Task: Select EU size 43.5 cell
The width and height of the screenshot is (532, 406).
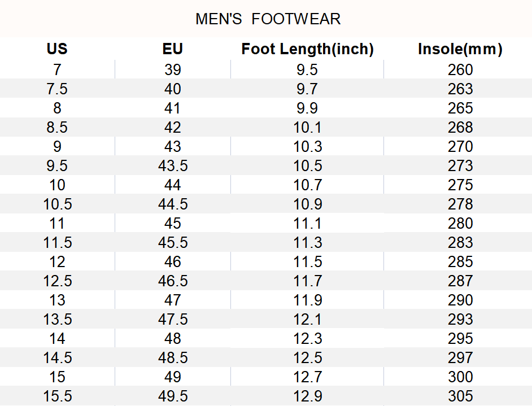Action: 172,166
